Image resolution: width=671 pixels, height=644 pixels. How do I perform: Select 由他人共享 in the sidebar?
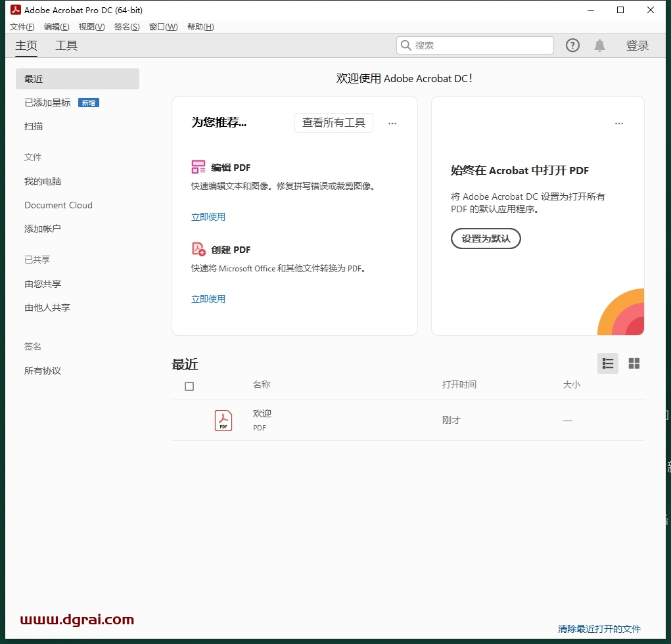pyautogui.click(x=47, y=308)
